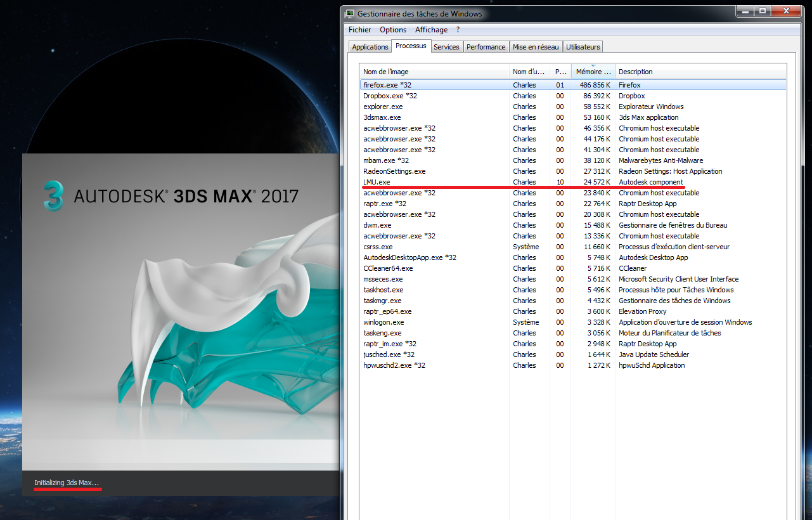Open the Utilisateurs tab
This screenshot has height=520, width=812.
[583, 47]
